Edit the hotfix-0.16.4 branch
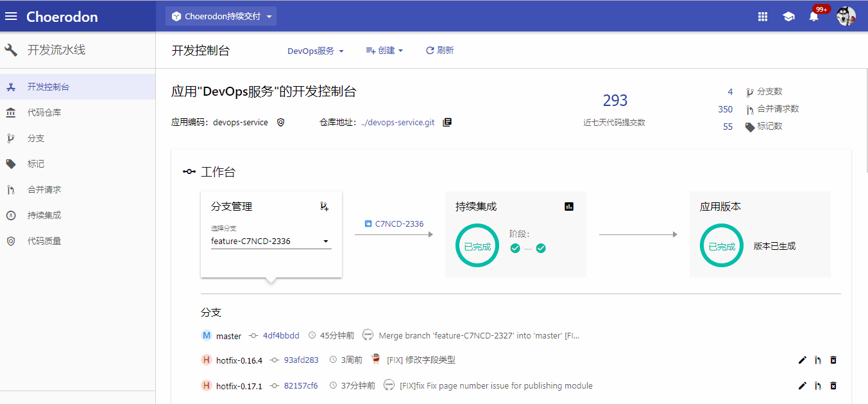This screenshot has height=404, width=868. [x=802, y=360]
